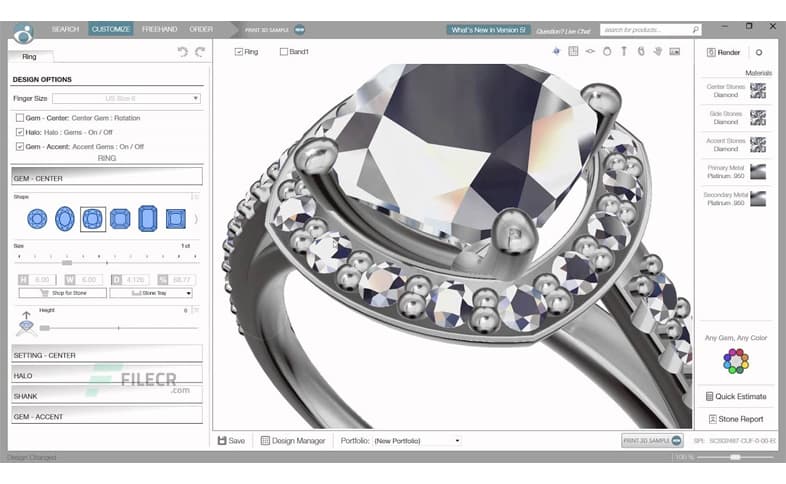Click the gem height arrow icon
This screenshot has height=484, width=786.
(26, 324)
